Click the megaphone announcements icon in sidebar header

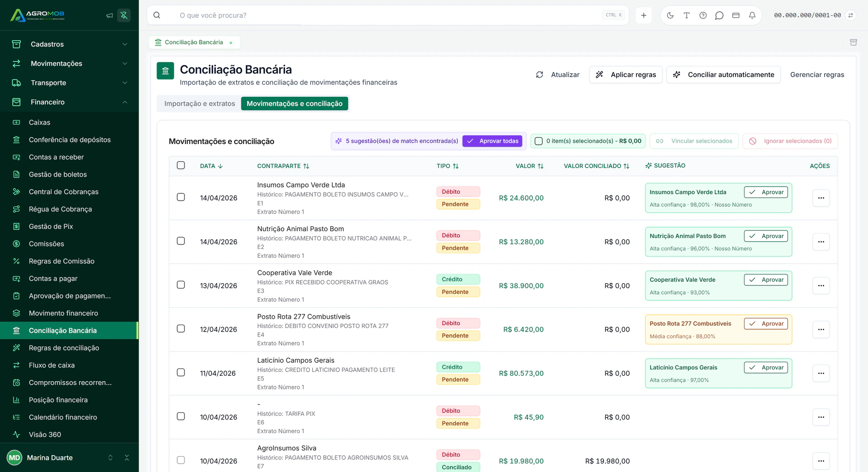[109, 15]
